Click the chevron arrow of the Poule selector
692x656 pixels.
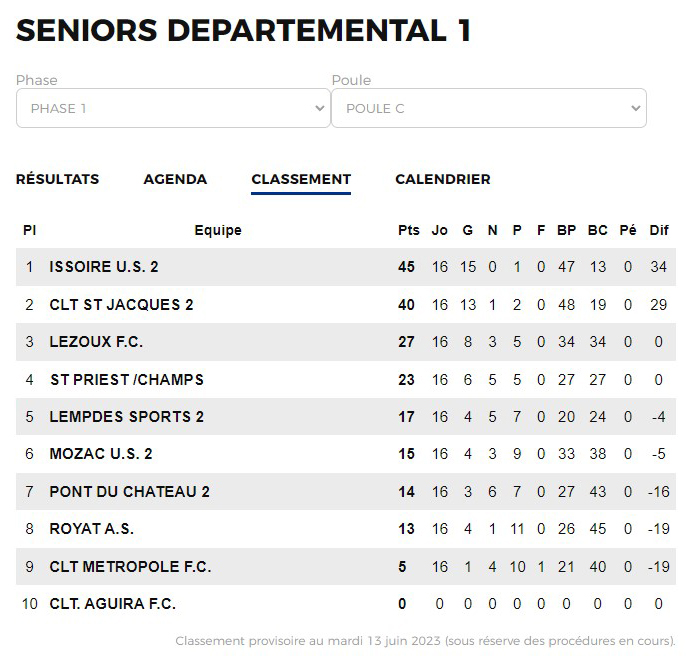pyautogui.click(x=636, y=108)
